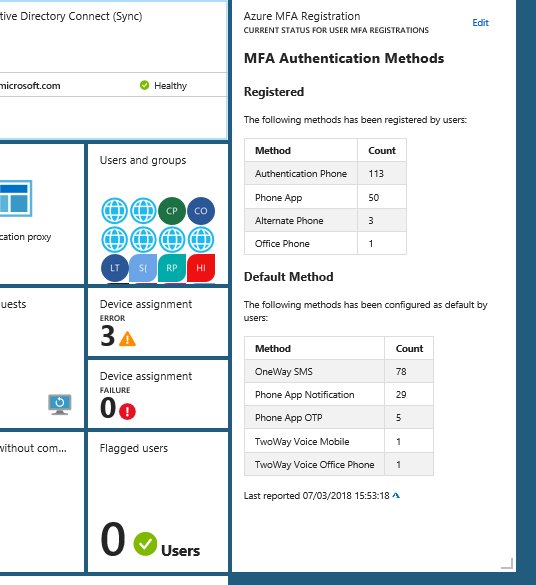Click the application proxy tile label

(25, 237)
